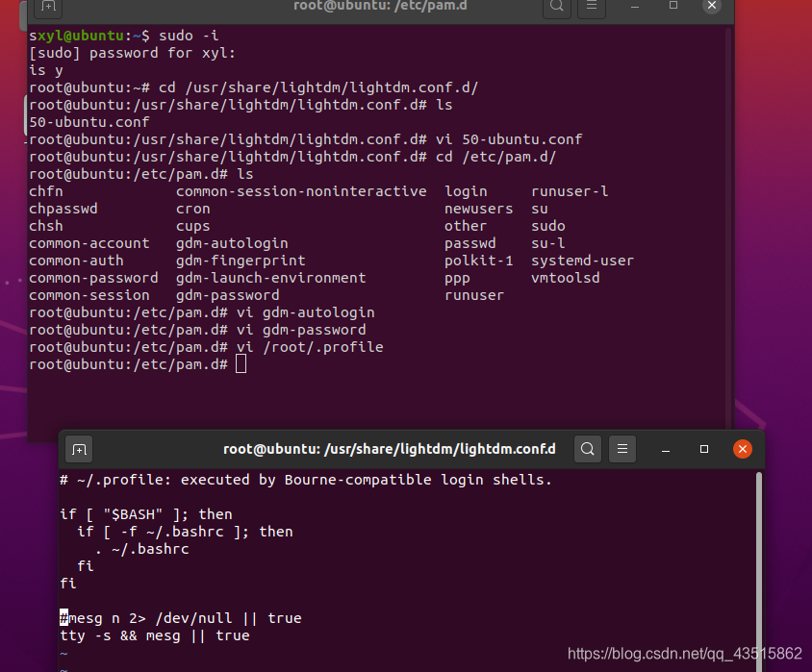This screenshot has height=672, width=812.
Task: Click 'common-password' file name
Action: point(93,278)
